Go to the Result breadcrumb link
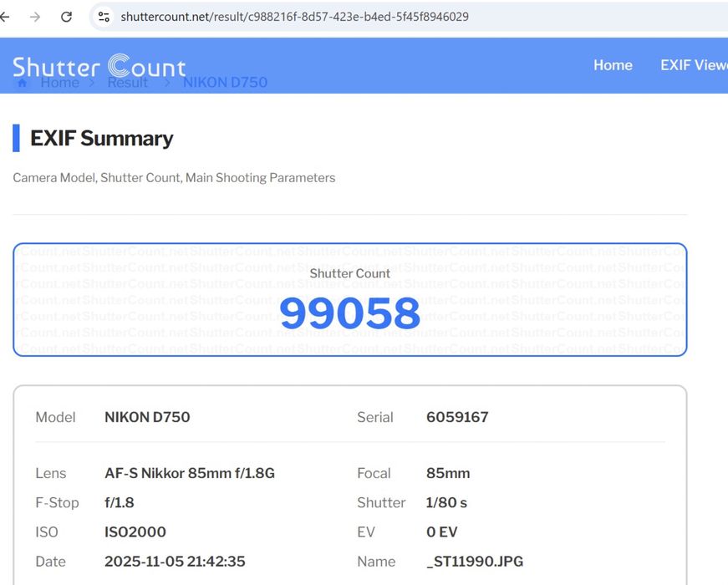The image size is (728, 585). coord(128,83)
